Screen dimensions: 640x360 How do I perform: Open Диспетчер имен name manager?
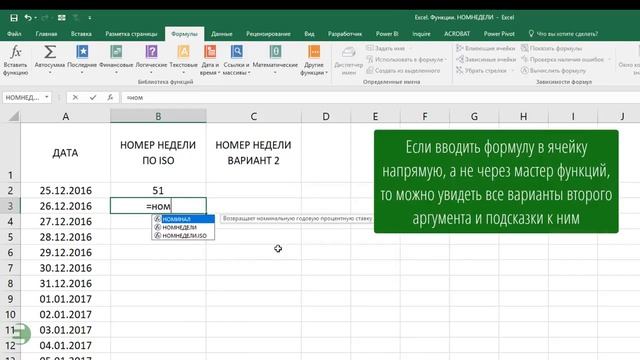click(x=349, y=60)
